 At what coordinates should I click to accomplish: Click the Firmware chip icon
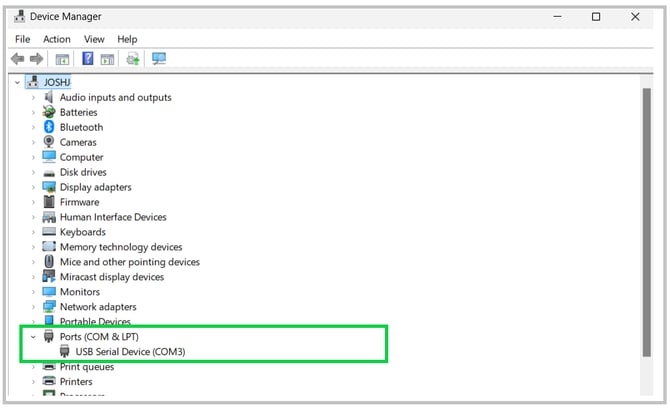point(49,201)
